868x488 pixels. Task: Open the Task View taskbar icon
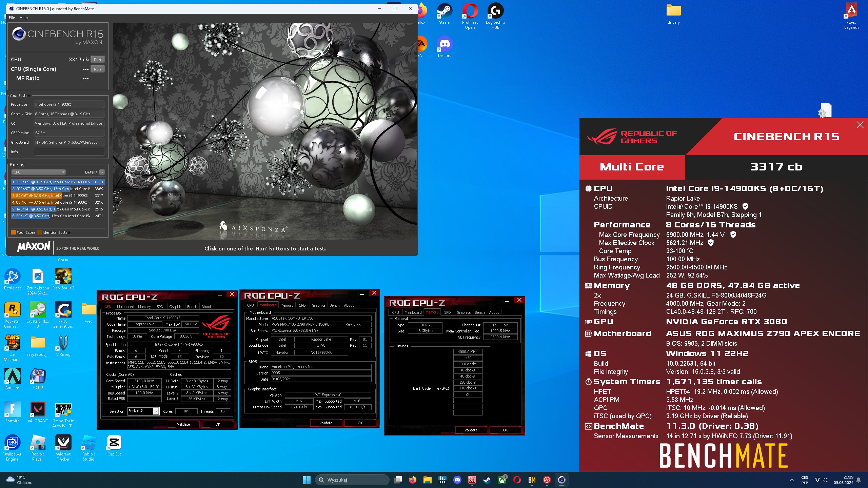(398, 480)
